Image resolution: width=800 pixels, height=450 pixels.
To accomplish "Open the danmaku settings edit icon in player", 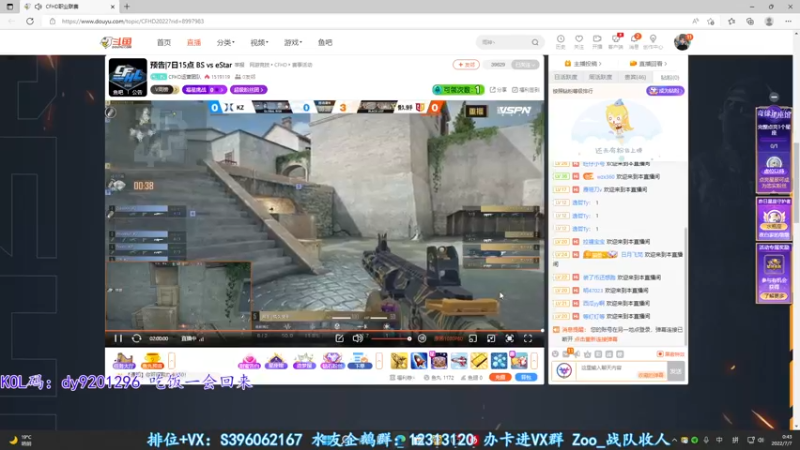I will click(x=339, y=338).
